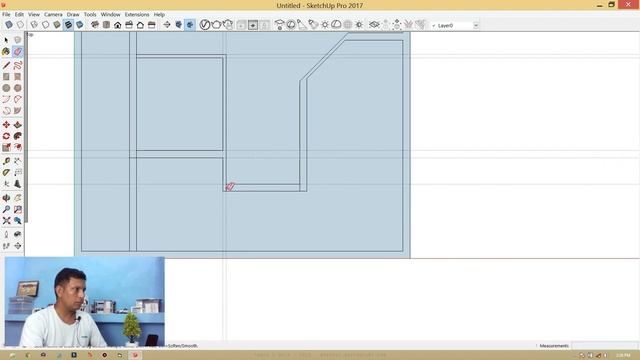
Task: Activate the Eraser tool
Action: point(18,51)
